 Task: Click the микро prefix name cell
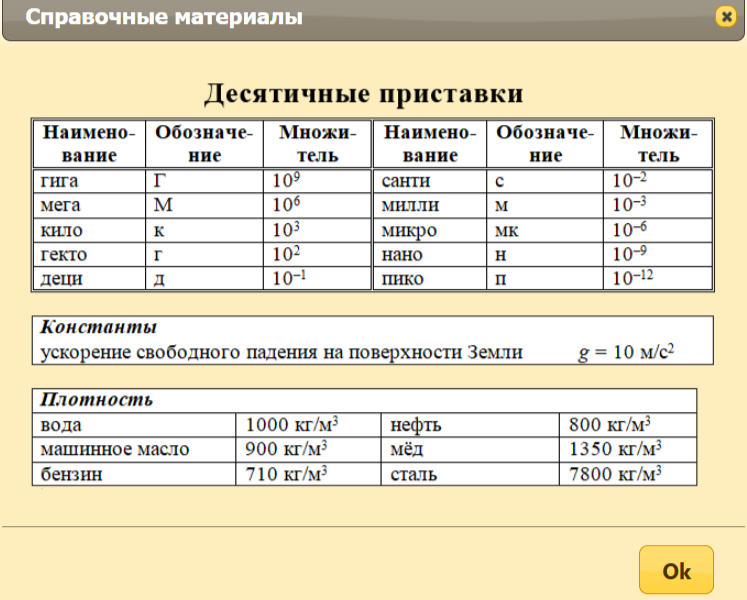430,230
